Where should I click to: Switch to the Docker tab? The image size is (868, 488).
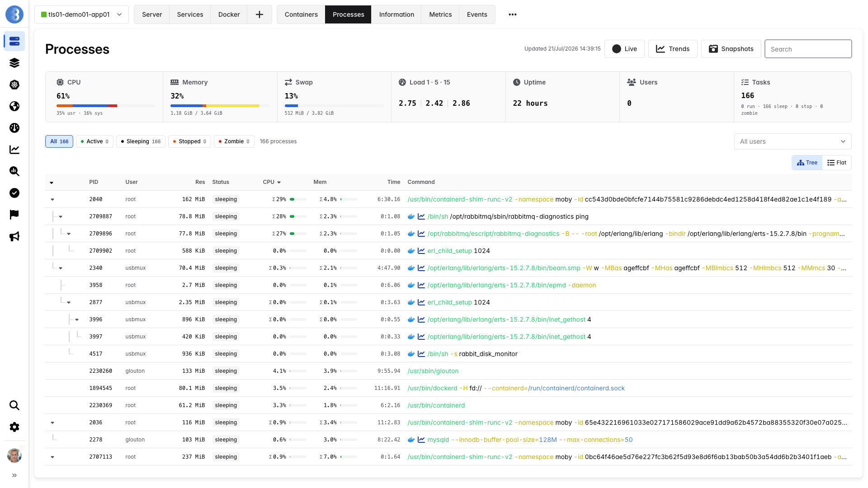pos(229,14)
